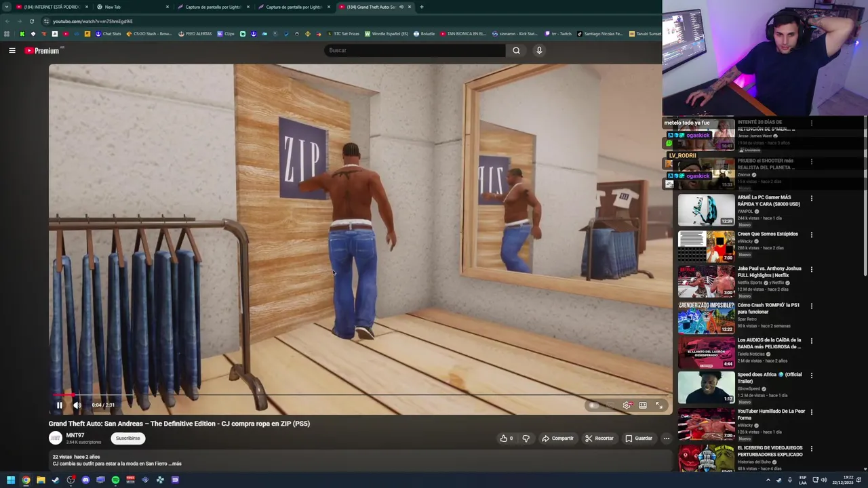
Task: Switch to the New Tab tab
Action: 132,7
